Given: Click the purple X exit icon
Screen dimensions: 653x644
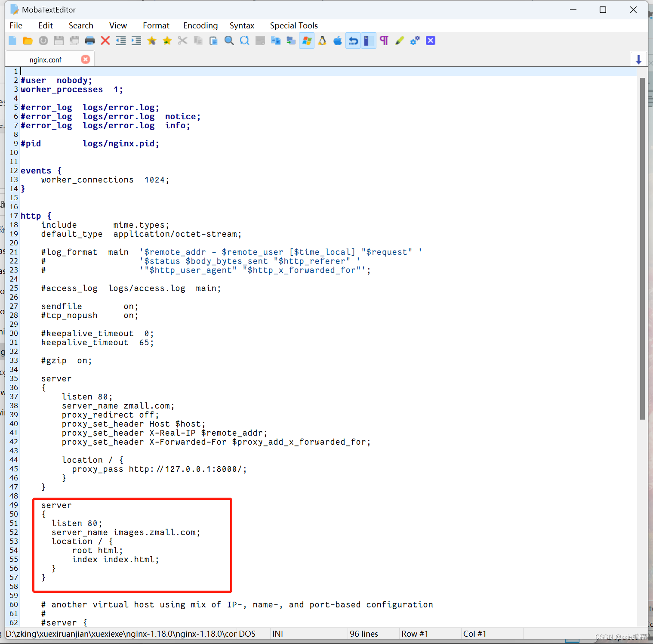Looking at the screenshot, I should [x=431, y=41].
